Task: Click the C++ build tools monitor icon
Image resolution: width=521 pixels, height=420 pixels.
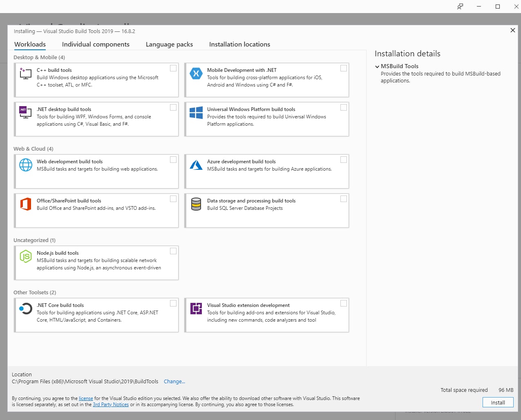Action: [25, 73]
